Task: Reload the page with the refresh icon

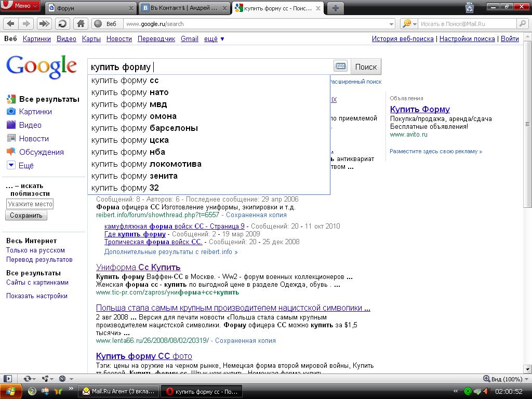Action: point(62,24)
